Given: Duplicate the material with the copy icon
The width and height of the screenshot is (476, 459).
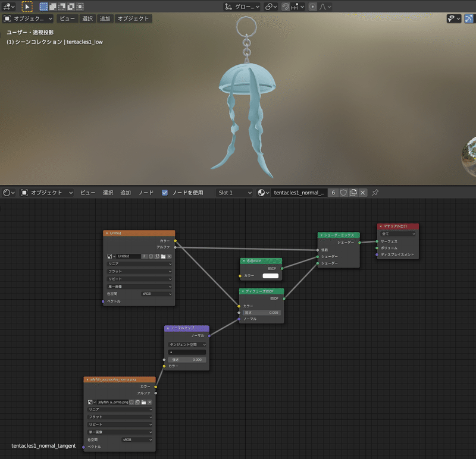Looking at the screenshot, I should click(353, 193).
